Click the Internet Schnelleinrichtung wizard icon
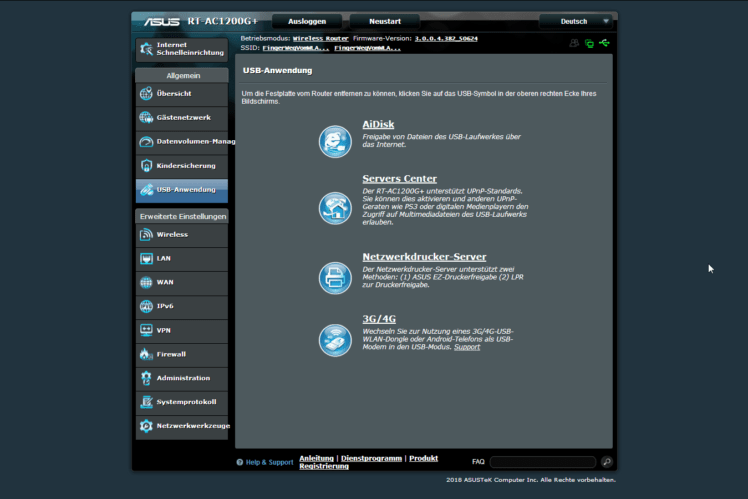This screenshot has width=748, height=499. click(x=146, y=49)
